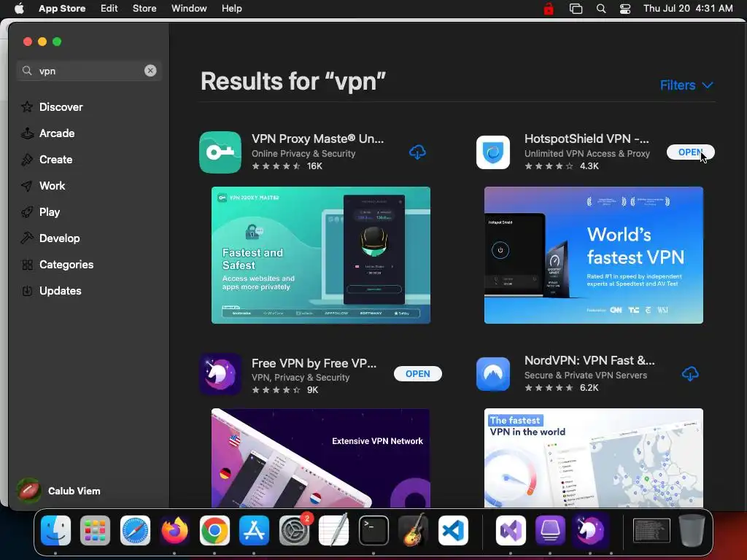Screen dimensions: 747x560
Task: Expand the Filters dropdown
Action: click(686, 85)
